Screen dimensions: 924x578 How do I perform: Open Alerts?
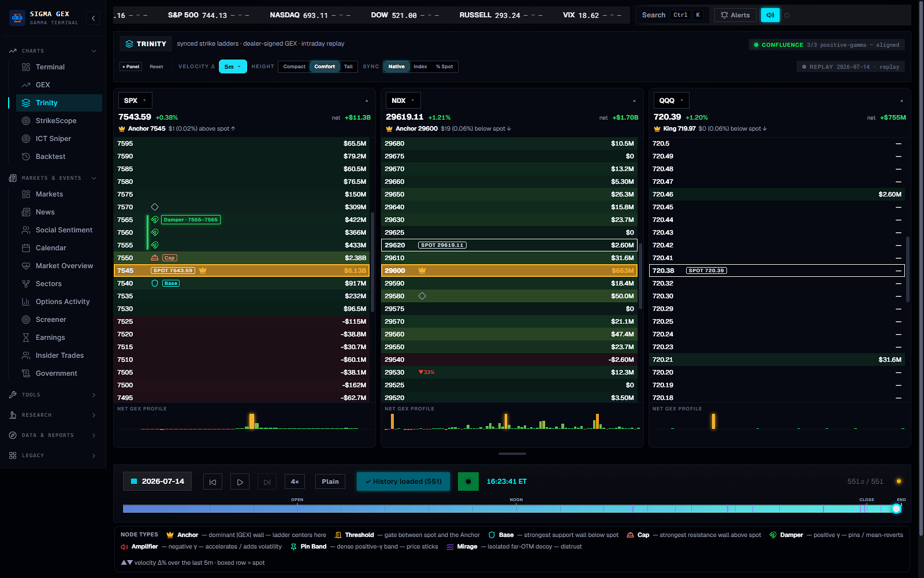point(735,15)
